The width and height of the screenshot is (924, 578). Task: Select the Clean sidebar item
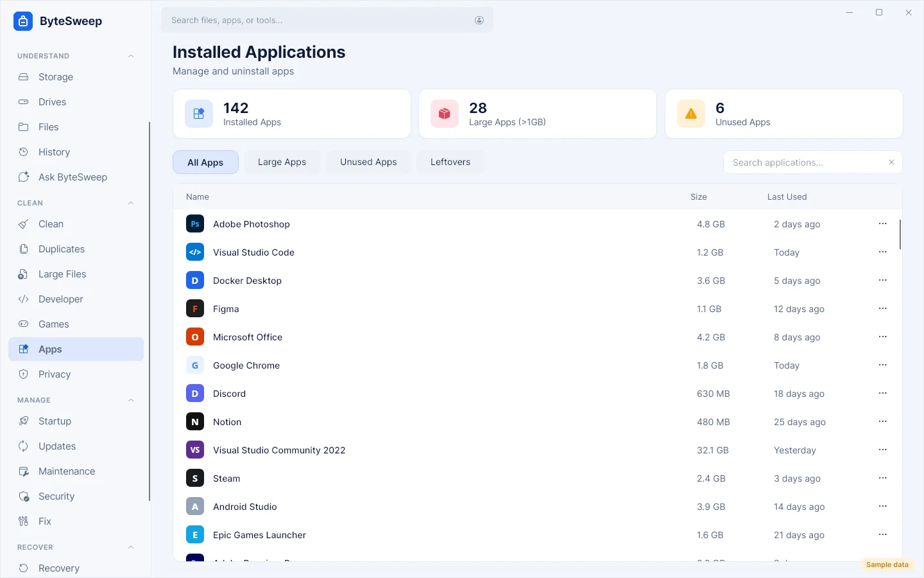76,224
